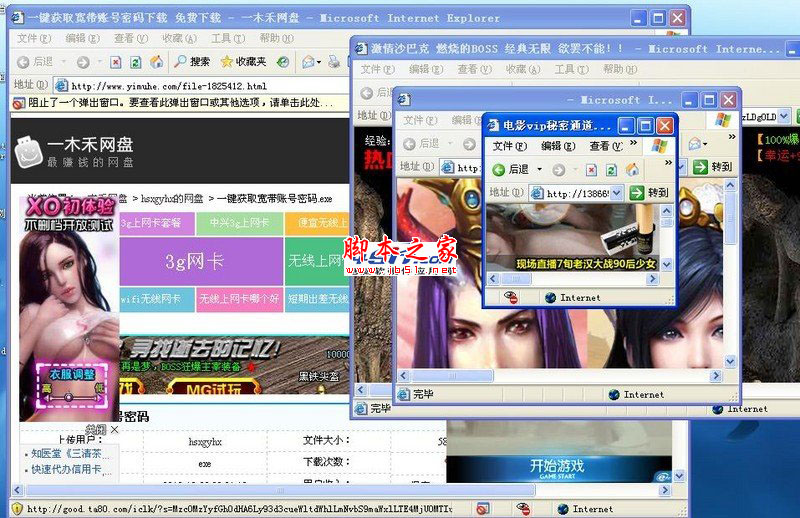Viewport: 800px width, 518px height.
Task: Click green 后退 Back in 电影vip window
Action: click(511, 169)
